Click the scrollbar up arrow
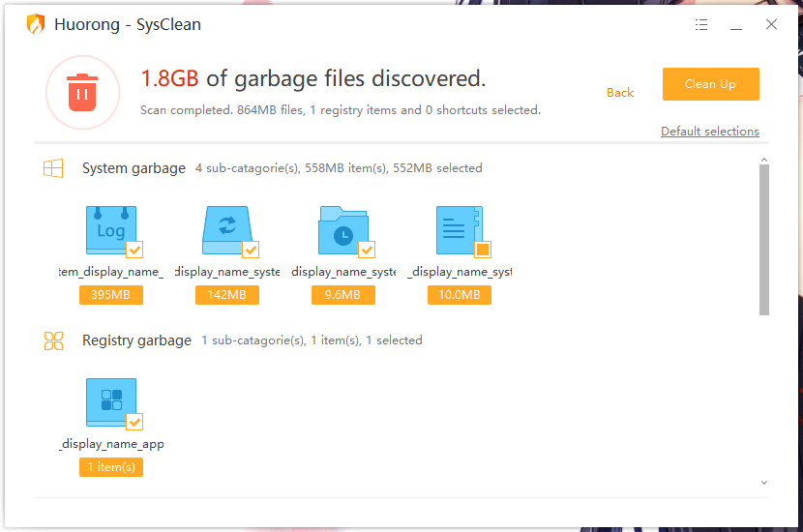Image resolution: width=803 pixels, height=532 pixels. [764, 160]
